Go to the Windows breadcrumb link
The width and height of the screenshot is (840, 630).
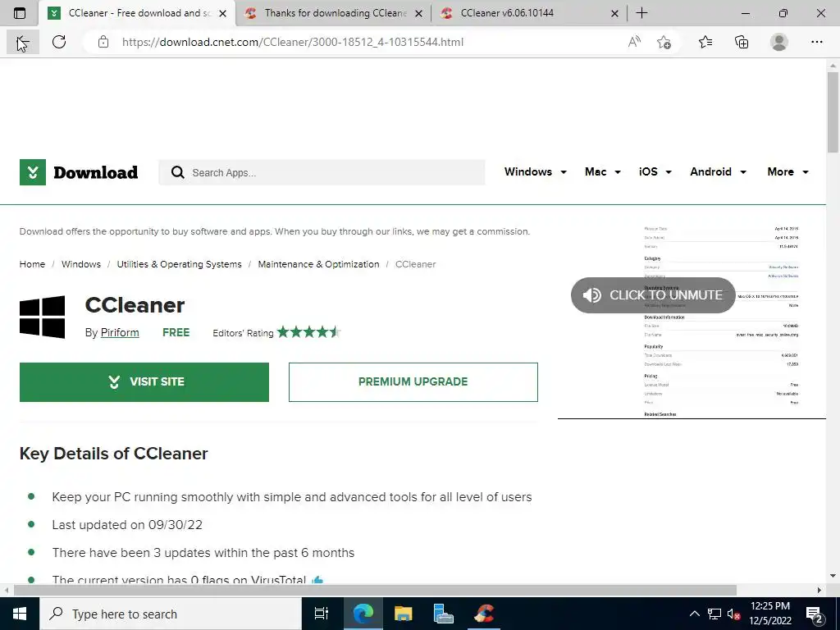[81, 264]
